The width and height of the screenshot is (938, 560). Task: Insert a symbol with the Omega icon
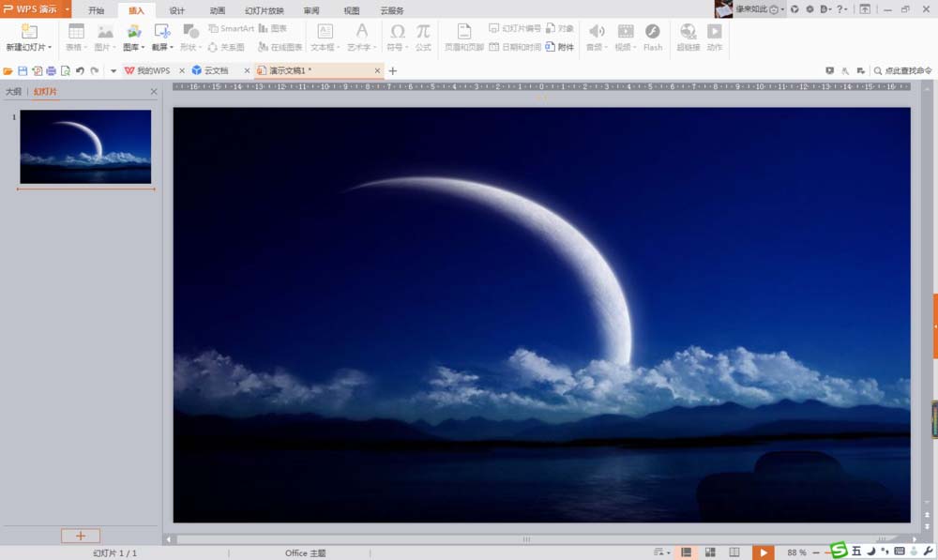[x=397, y=31]
